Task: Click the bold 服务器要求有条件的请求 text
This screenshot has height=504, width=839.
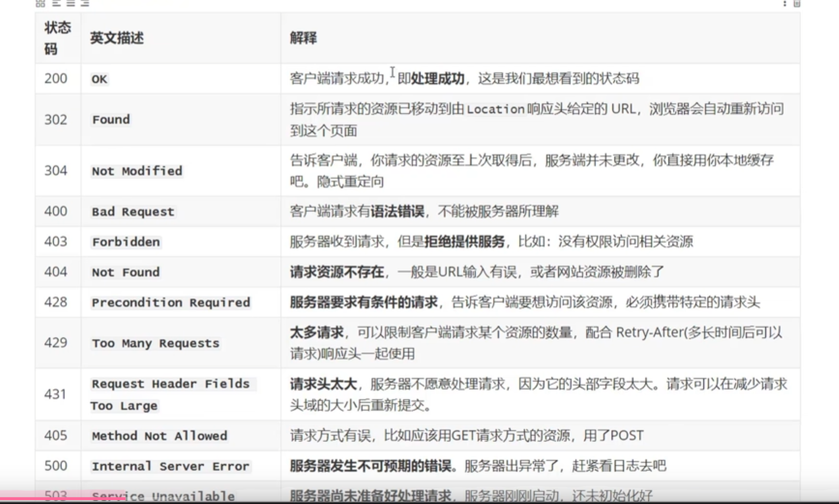Action: click(364, 302)
